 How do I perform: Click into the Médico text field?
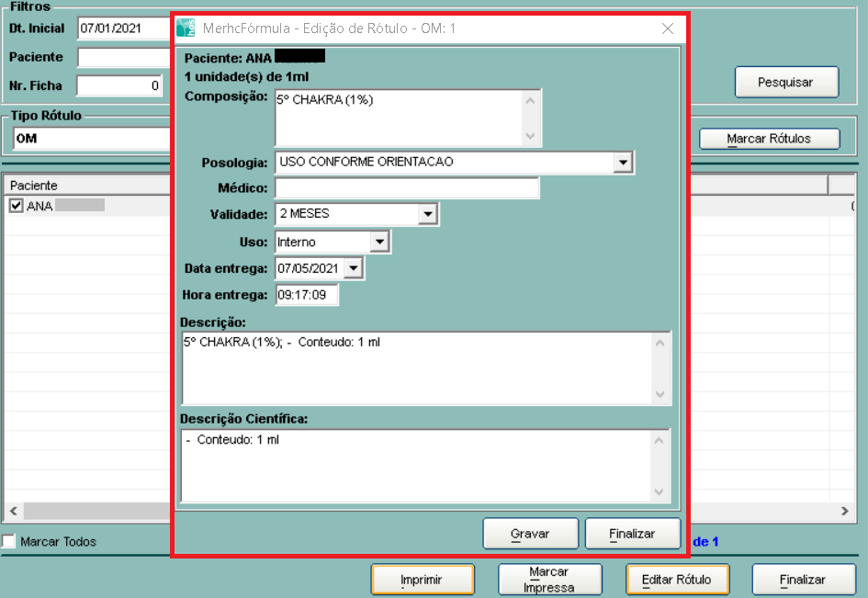point(406,188)
